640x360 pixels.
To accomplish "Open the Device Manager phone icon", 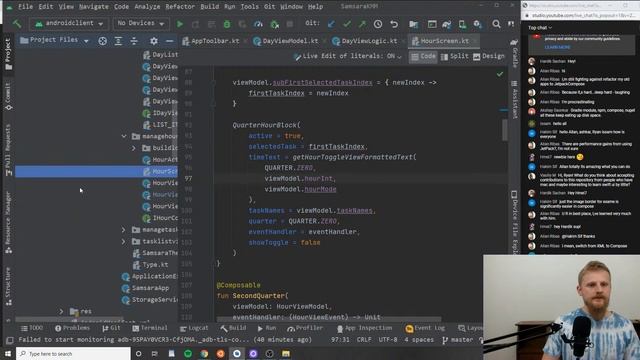I will click(x=462, y=24).
